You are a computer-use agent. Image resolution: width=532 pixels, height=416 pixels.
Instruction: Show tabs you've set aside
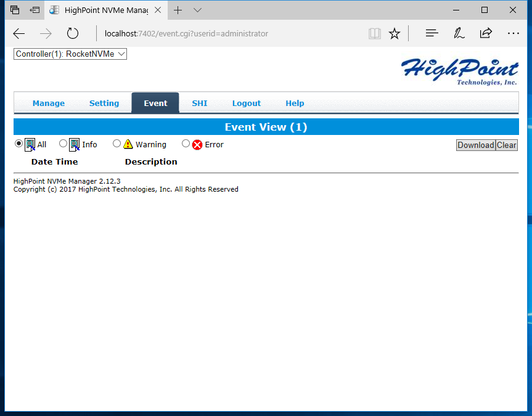(15, 10)
